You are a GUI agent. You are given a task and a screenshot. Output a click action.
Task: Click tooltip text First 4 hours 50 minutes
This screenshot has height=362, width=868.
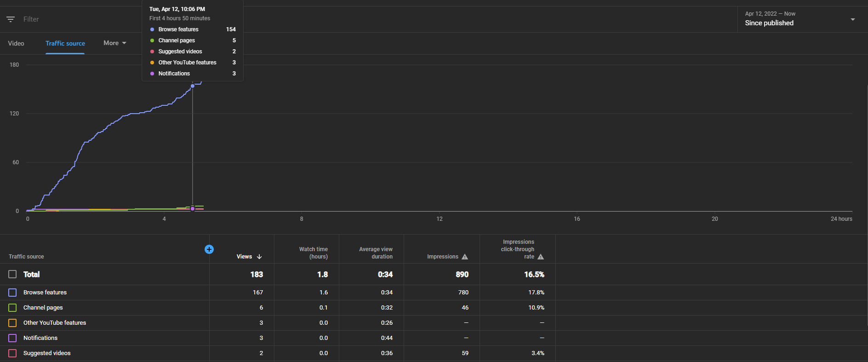180,18
